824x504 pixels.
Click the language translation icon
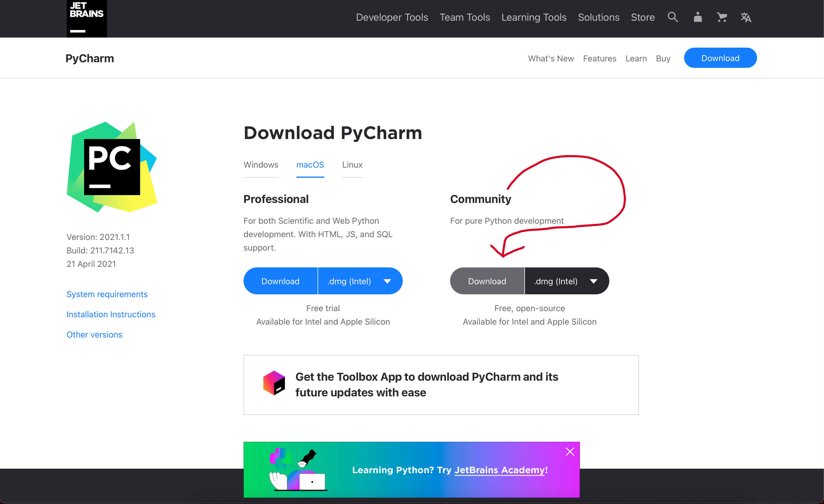pyautogui.click(x=746, y=17)
